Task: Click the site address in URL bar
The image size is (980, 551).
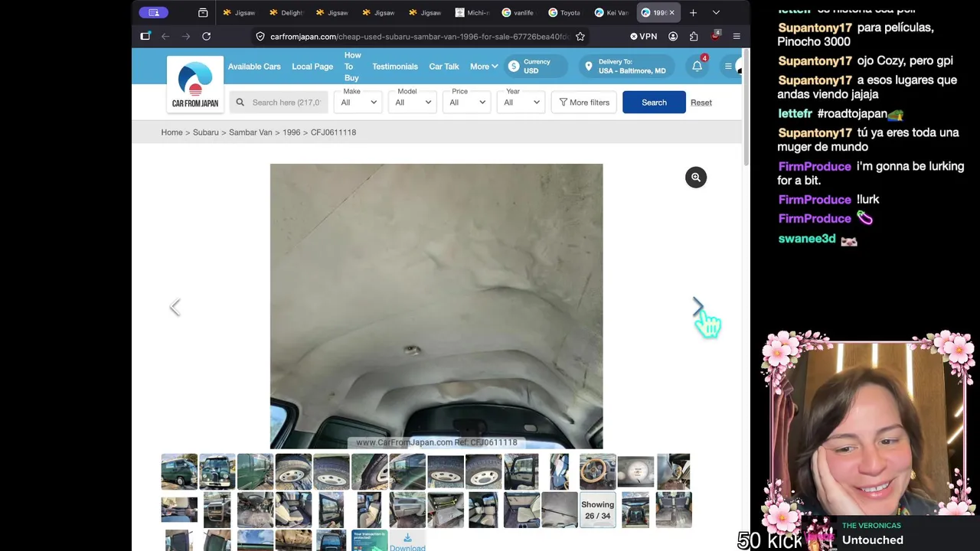Action: pyautogui.click(x=420, y=36)
